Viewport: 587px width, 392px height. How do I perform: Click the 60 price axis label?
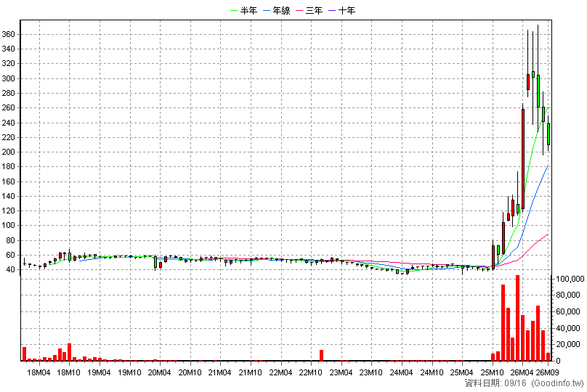click(10, 255)
